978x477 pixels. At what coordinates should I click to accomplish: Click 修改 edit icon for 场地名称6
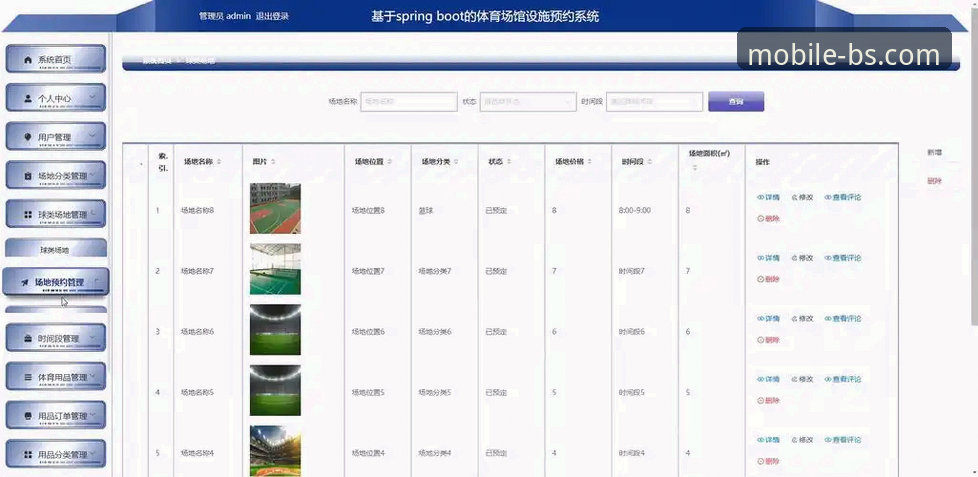point(803,319)
